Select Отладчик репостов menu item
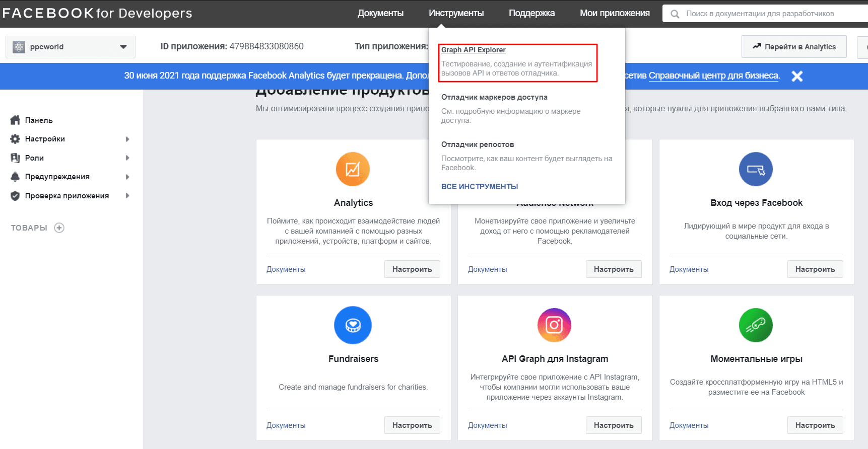The height and width of the screenshot is (449, 868). 478,144
